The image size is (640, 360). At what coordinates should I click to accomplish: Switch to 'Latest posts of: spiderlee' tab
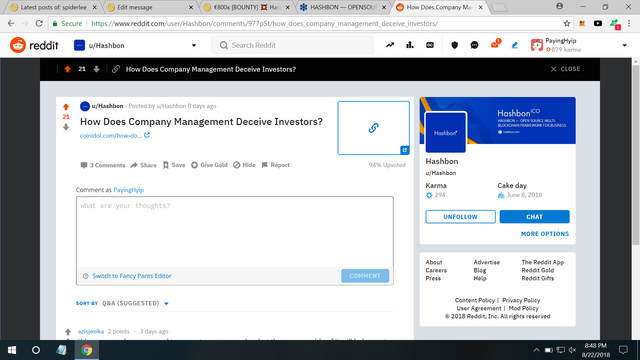click(x=54, y=7)
